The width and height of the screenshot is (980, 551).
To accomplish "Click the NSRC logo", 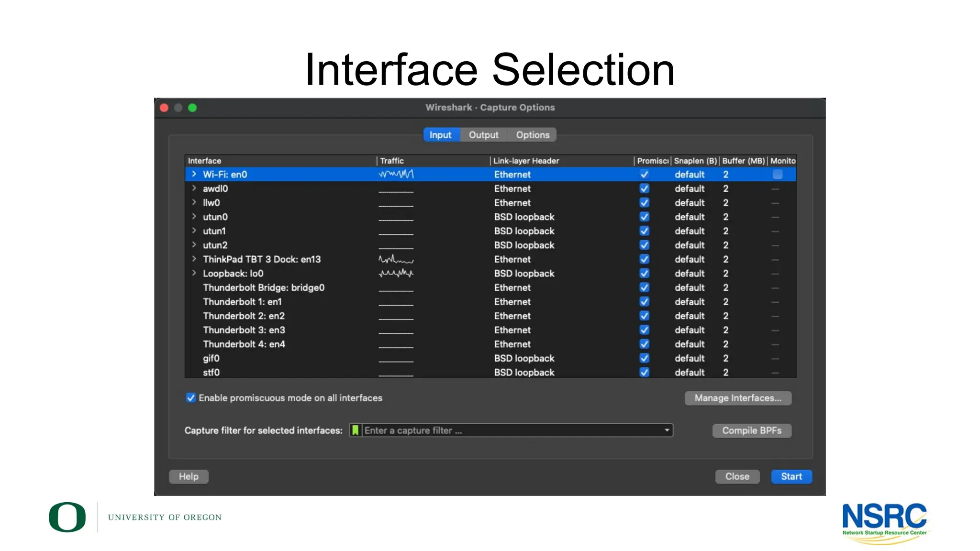I will point(884,523).
